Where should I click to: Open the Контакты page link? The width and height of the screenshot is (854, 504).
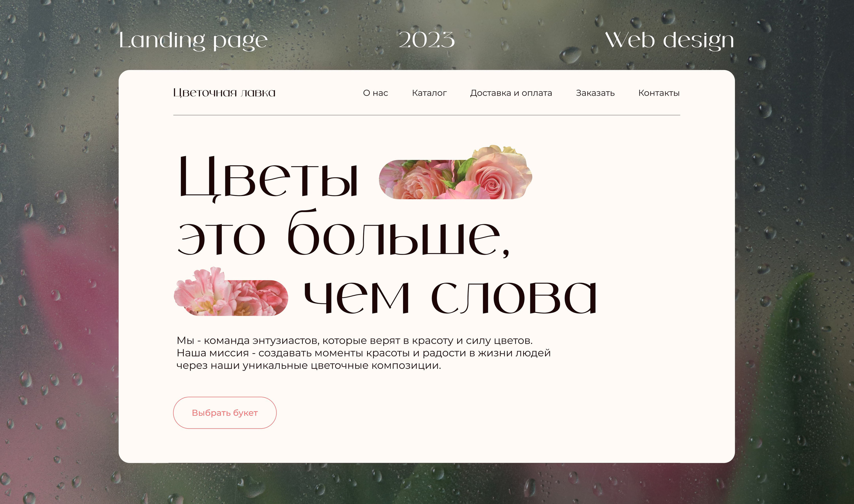[659, 93]
